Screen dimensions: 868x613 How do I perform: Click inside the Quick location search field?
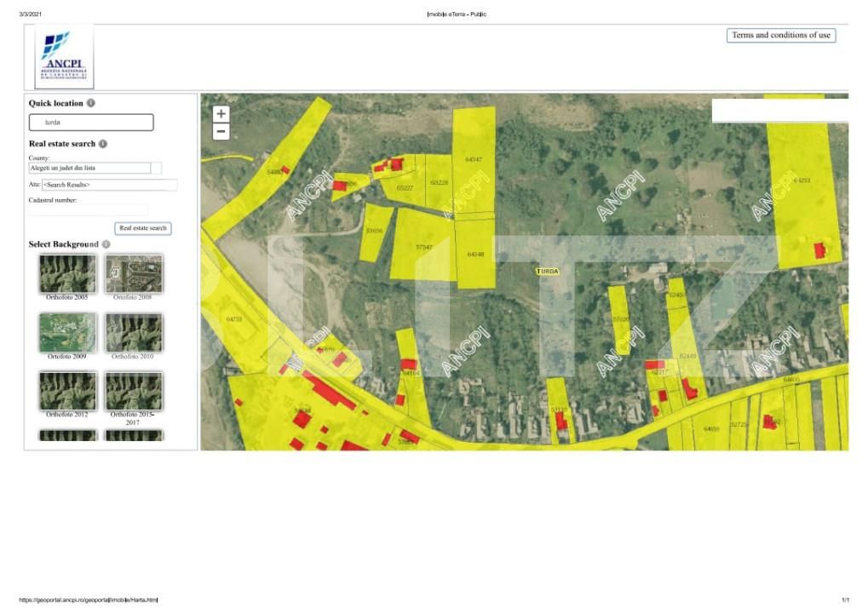[91, 123]
